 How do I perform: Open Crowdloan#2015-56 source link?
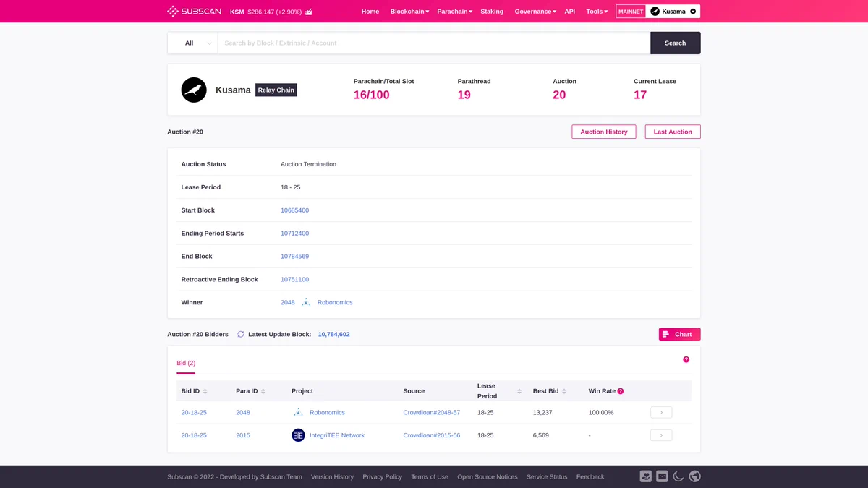432,435
